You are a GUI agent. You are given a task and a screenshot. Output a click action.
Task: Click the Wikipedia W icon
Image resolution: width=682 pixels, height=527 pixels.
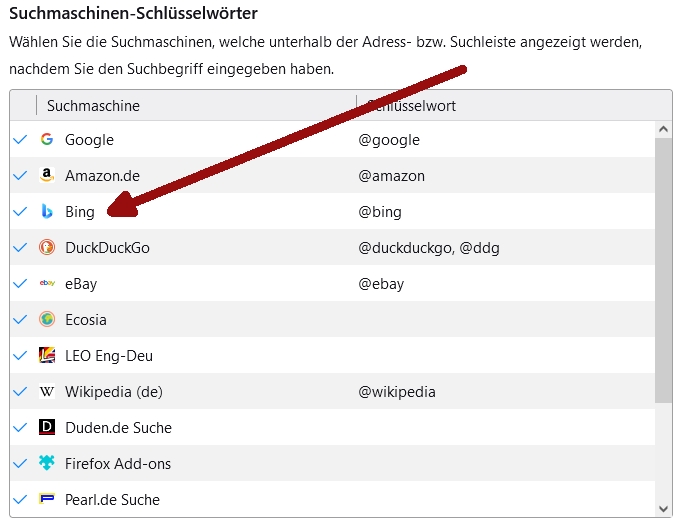47,391
